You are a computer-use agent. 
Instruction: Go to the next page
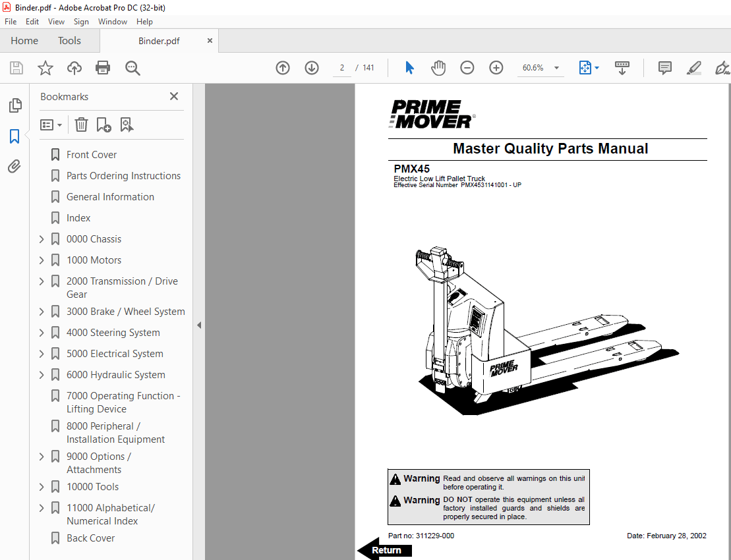pos(311,67)
